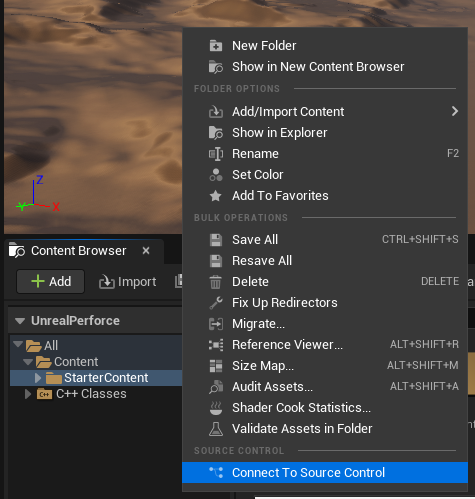
Task: Click the Fix Up Redirectors wrench icon
Action: pyautogui.click(x=216, y=303)
